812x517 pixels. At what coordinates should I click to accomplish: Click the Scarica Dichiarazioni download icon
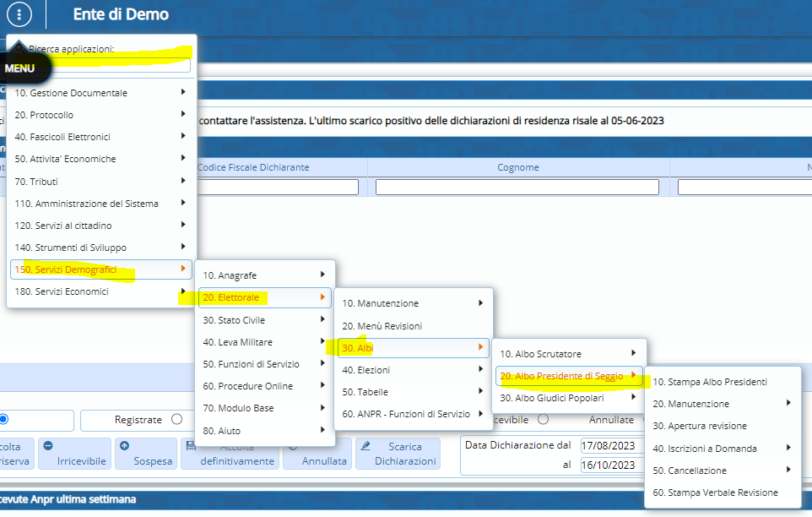364,445
